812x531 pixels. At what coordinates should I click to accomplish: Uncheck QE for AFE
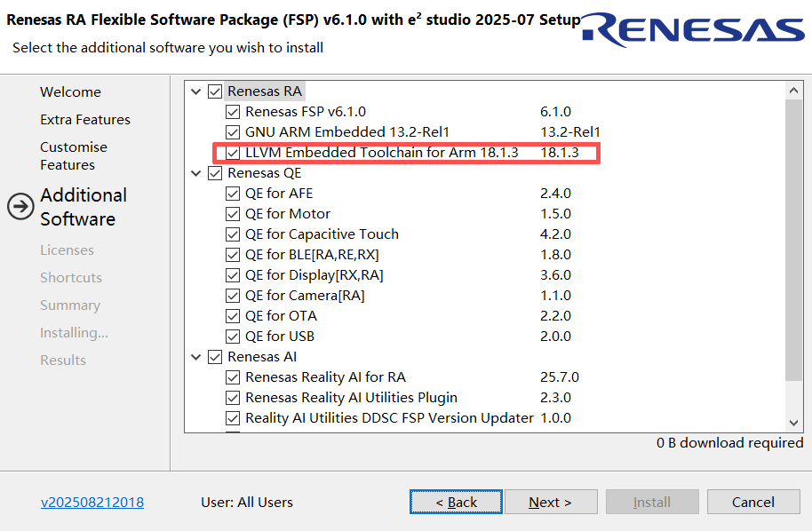[x=233, y=194]
